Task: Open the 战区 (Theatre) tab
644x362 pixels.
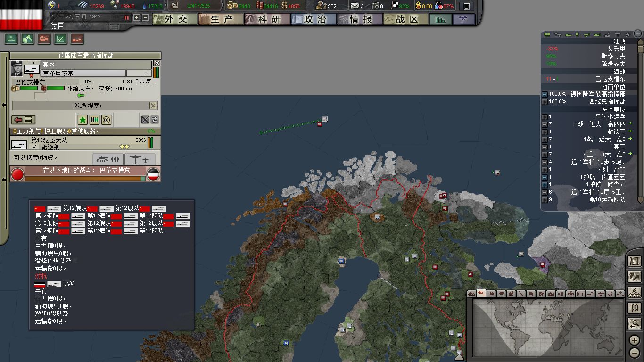Action: point(406,19)
